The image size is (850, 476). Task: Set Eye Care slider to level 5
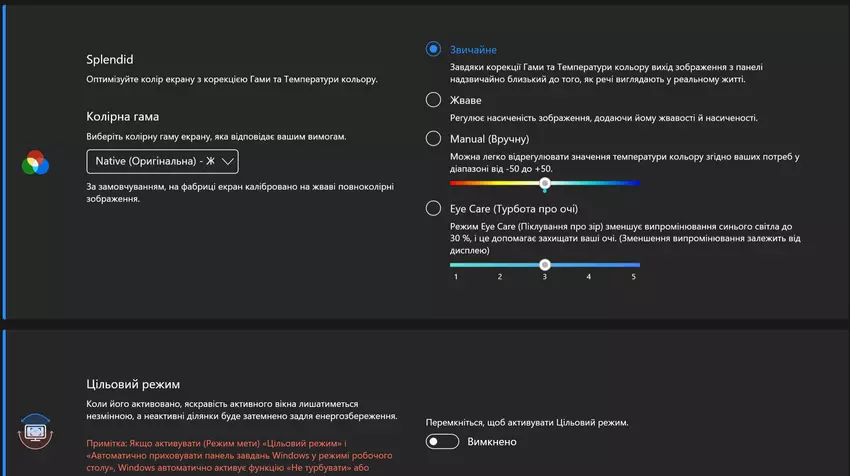pos(634,265)
